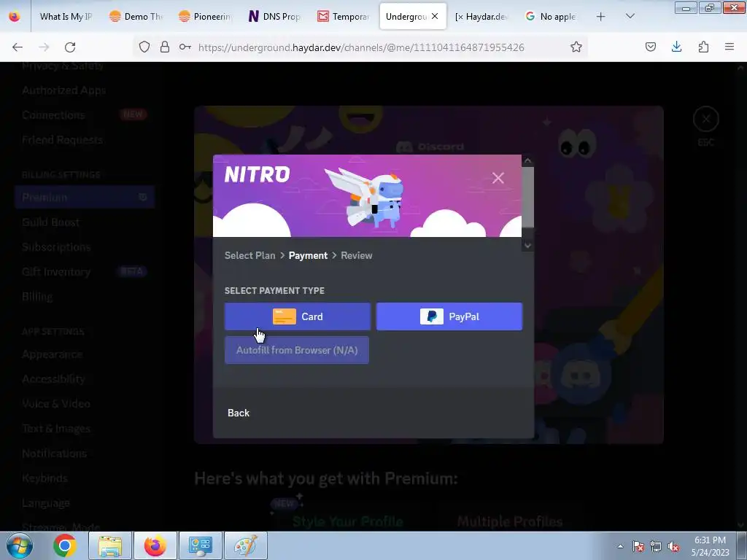Open Firefox from taskbar
747x560 pixels.
coord(155,545)
